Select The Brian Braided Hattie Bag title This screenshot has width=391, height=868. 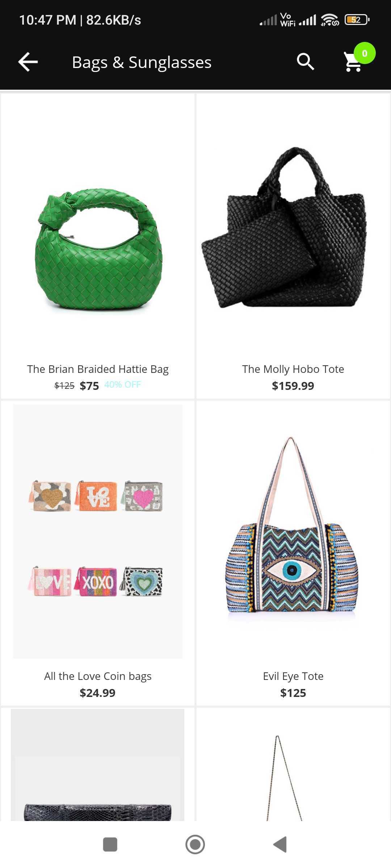coord(98,369)
